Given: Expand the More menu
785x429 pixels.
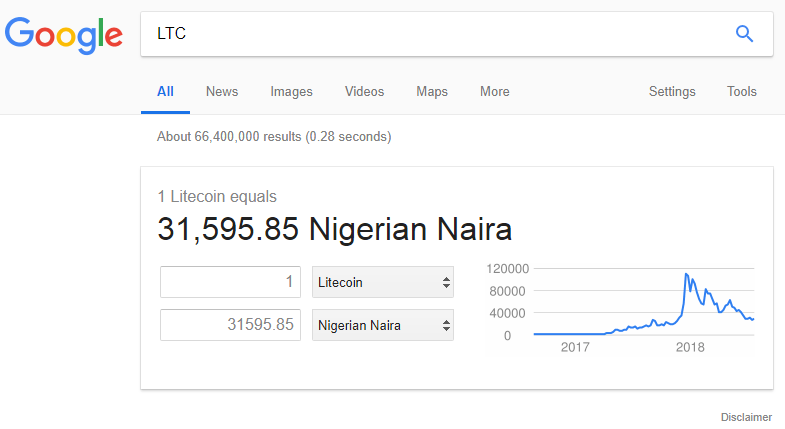Looking at the screenshot, I should [495, 92].
